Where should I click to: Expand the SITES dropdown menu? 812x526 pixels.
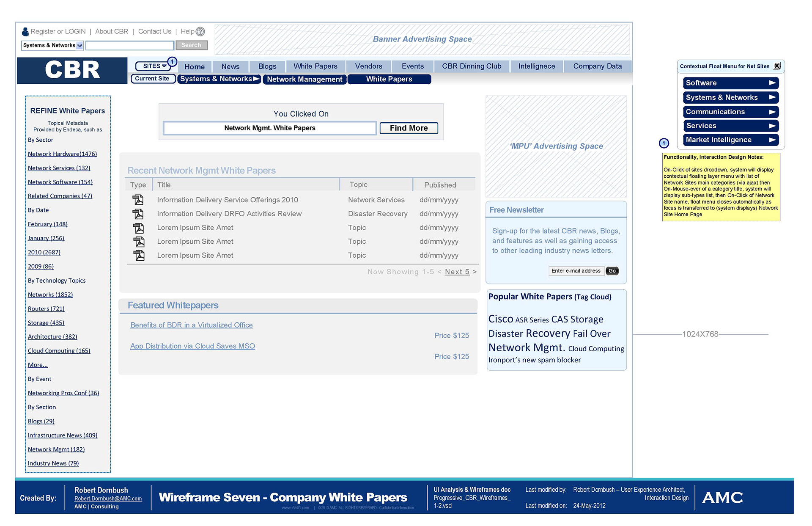tap(154, 66)
